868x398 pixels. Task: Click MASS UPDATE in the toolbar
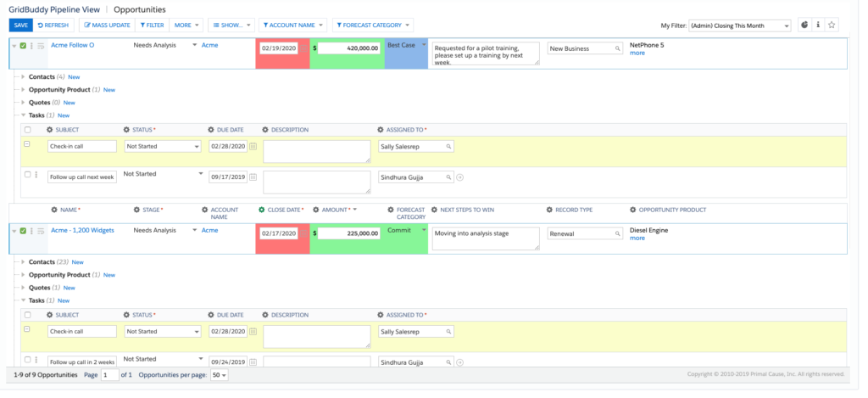(108, 25)
